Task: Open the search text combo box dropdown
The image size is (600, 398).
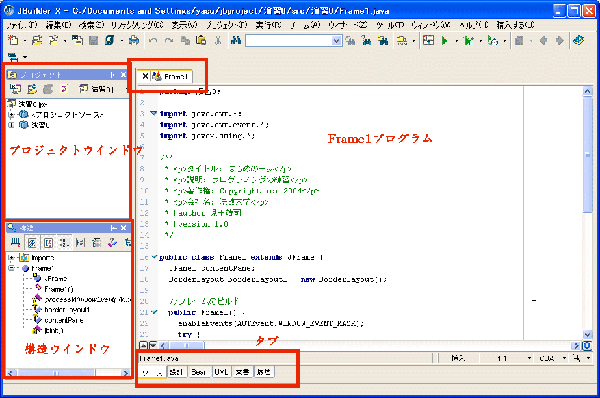Action: click(336, 41)
